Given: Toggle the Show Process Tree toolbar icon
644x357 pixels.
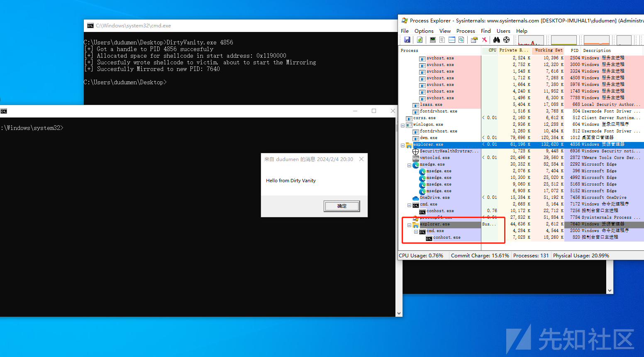Looking at the screenshot, I should click(x=442, y=40).
